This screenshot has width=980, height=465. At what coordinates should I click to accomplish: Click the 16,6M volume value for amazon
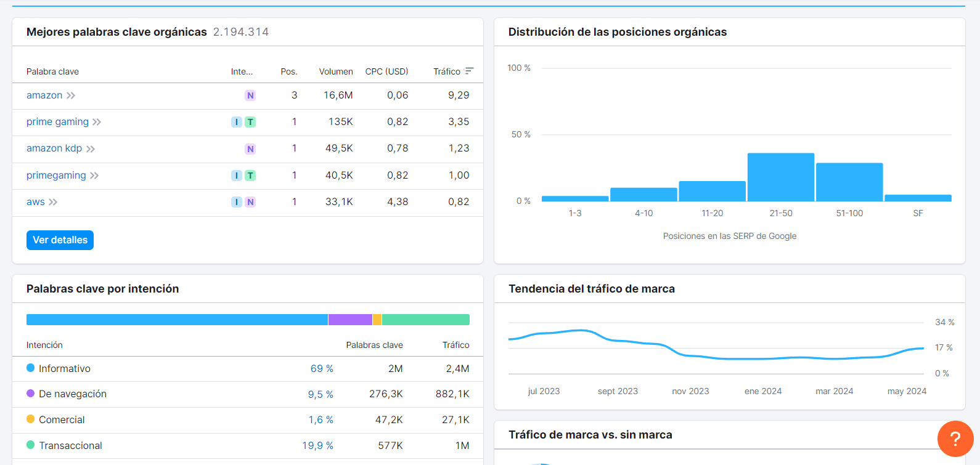[338, 95]
